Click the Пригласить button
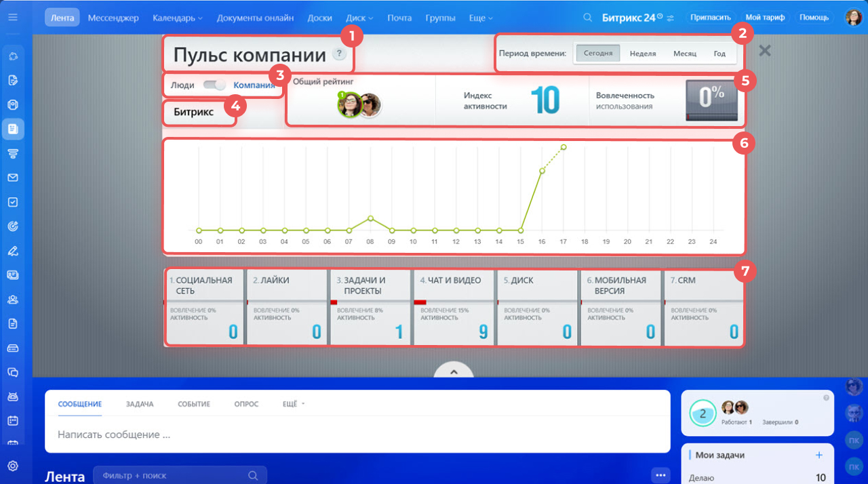 (710, 18)
